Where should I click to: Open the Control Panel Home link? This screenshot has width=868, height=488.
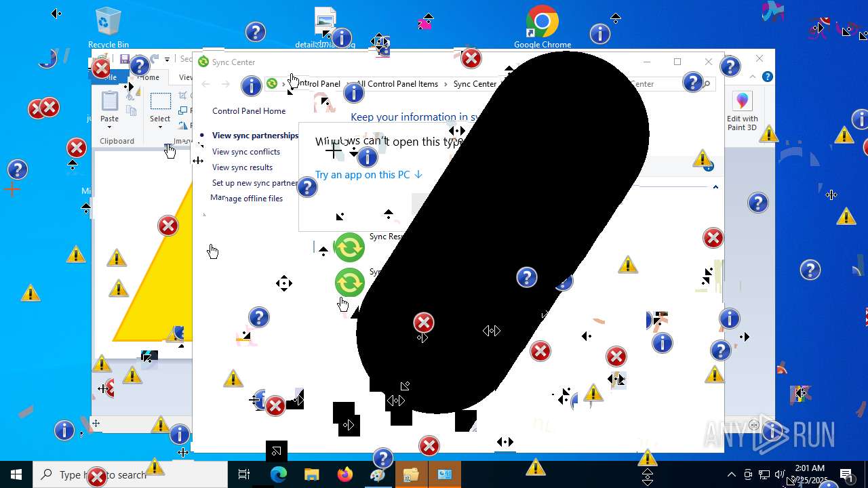pyautogui.click(x=249, y=111)
